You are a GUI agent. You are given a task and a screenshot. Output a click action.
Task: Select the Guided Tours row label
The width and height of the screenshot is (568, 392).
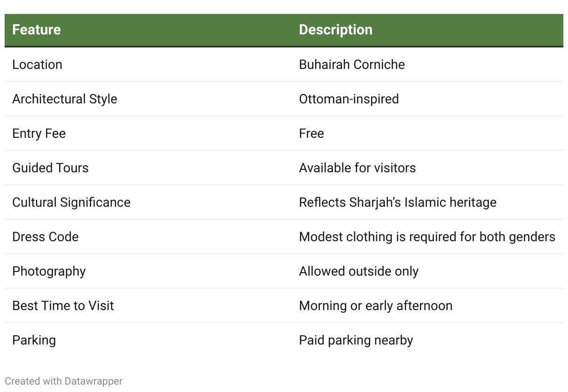tap(50, 168)
